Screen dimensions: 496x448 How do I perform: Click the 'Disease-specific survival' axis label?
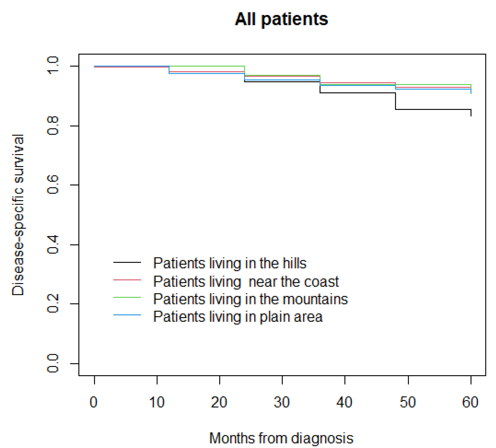point(18,215)
